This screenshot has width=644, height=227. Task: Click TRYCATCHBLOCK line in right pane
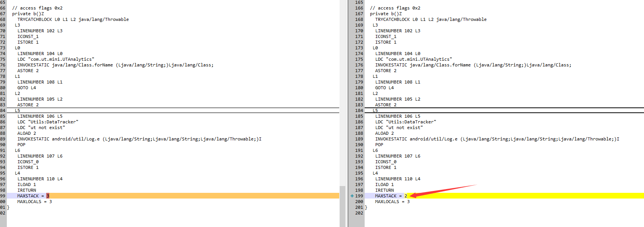click(x=431, y=19)
